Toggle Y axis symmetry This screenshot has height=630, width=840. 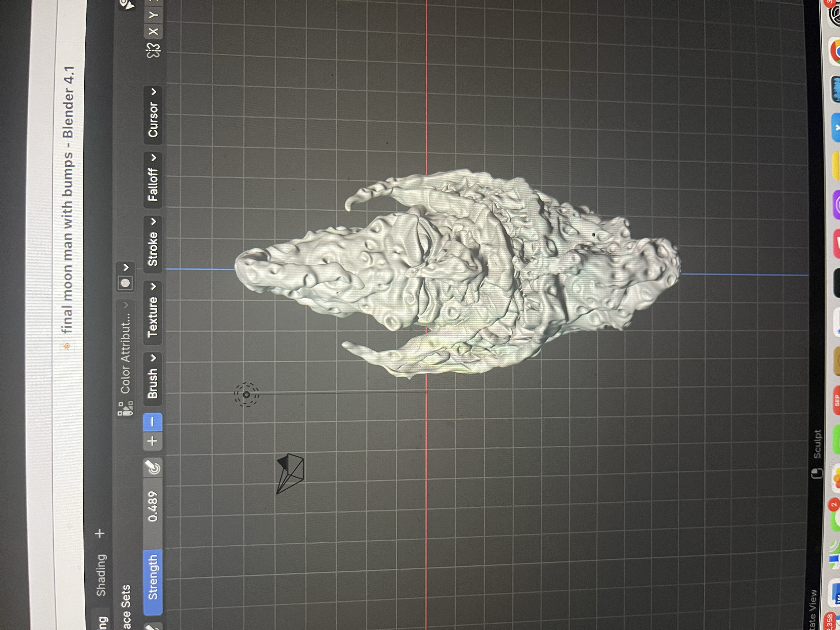[154, 14]
